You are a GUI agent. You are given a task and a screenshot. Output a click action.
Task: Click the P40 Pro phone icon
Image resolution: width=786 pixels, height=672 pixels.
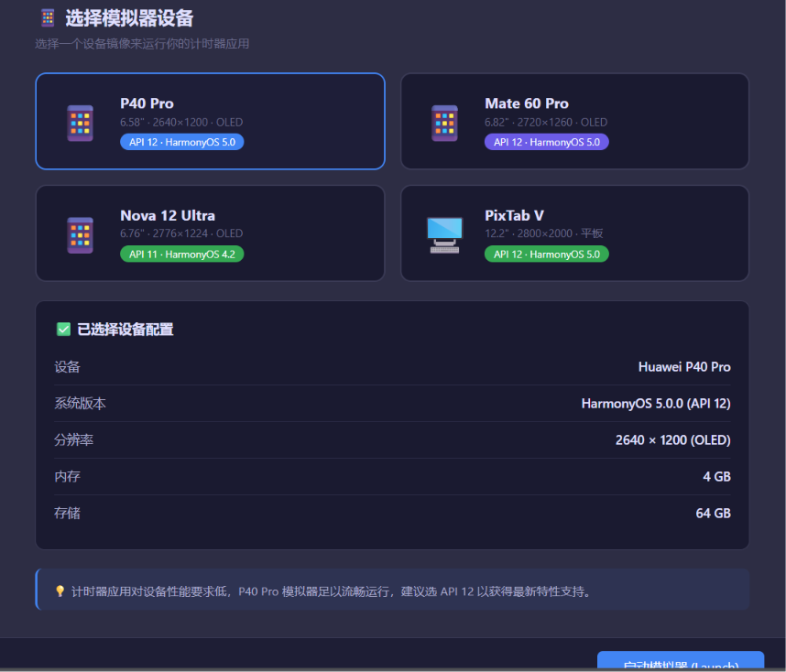tap(81, 124)
